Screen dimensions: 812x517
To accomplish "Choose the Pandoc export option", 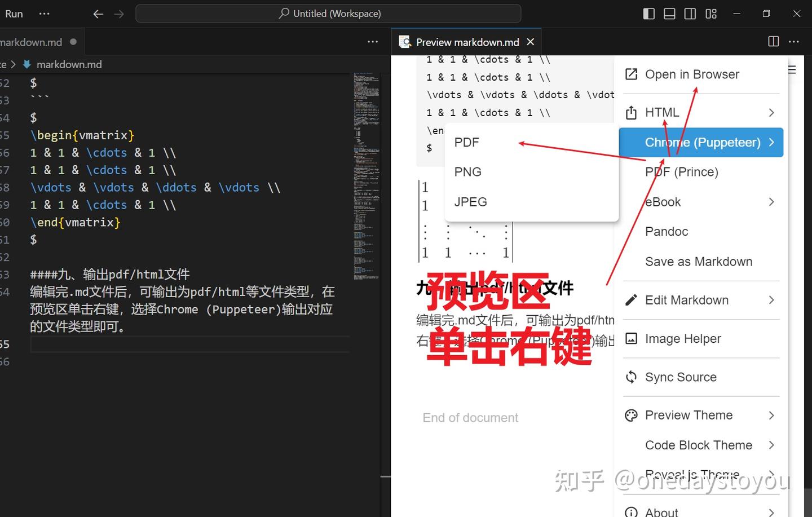I will point(667,231).
